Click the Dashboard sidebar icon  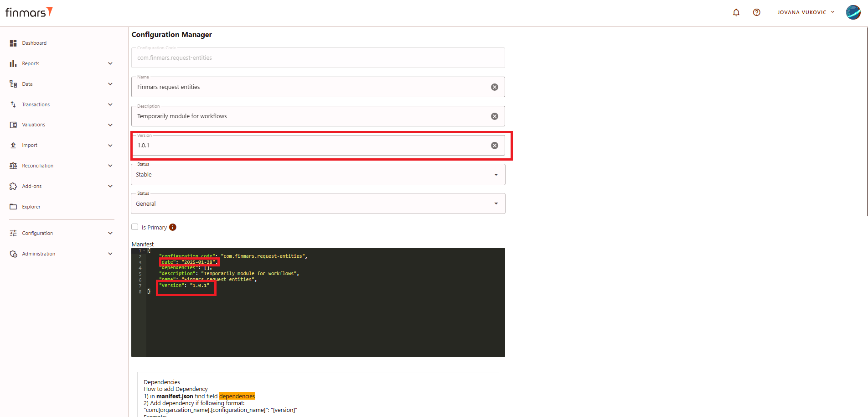13,43
